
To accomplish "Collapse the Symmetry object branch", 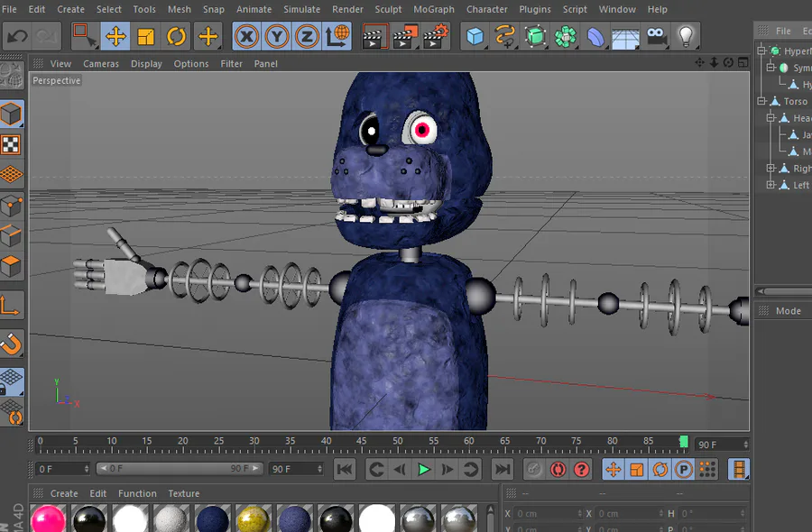I will tap(770, 68).
